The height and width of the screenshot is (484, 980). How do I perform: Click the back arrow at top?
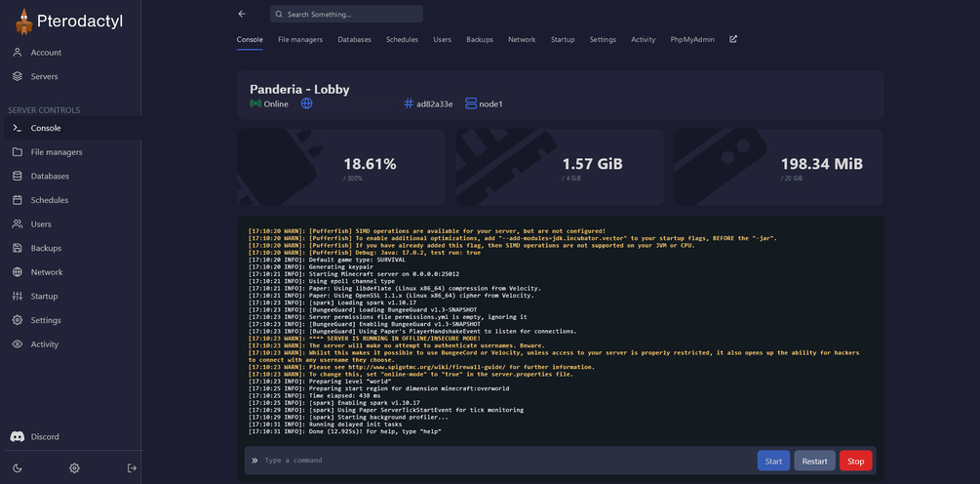coord(242,14)
